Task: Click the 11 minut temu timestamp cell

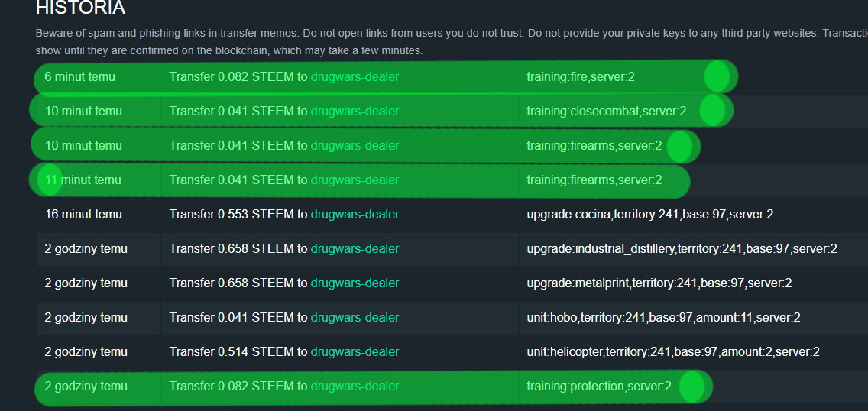Action: pos(83,180)
